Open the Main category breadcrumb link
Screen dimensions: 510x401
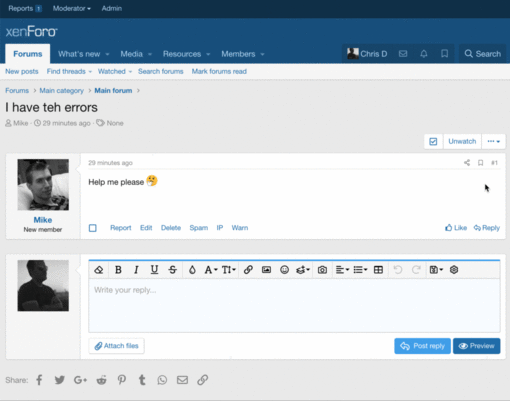point(61,91)
